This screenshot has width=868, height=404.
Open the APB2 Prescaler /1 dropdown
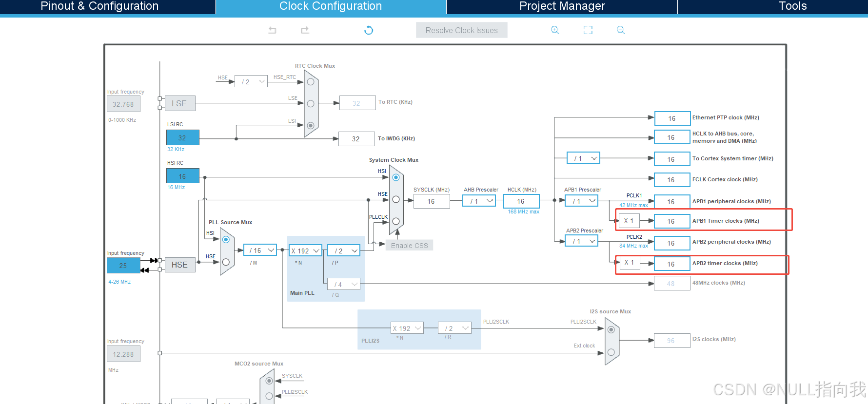point(582,241)
